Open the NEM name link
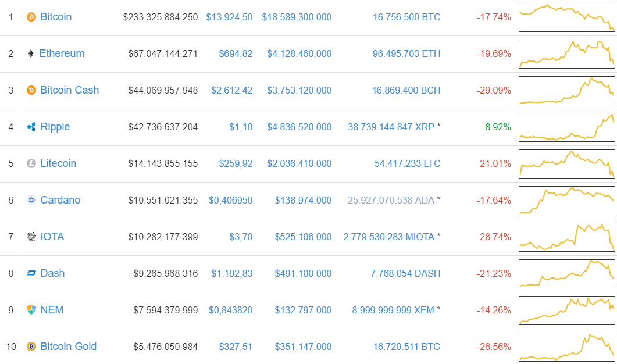Screen dimensions: 617x364 point(52,310)
